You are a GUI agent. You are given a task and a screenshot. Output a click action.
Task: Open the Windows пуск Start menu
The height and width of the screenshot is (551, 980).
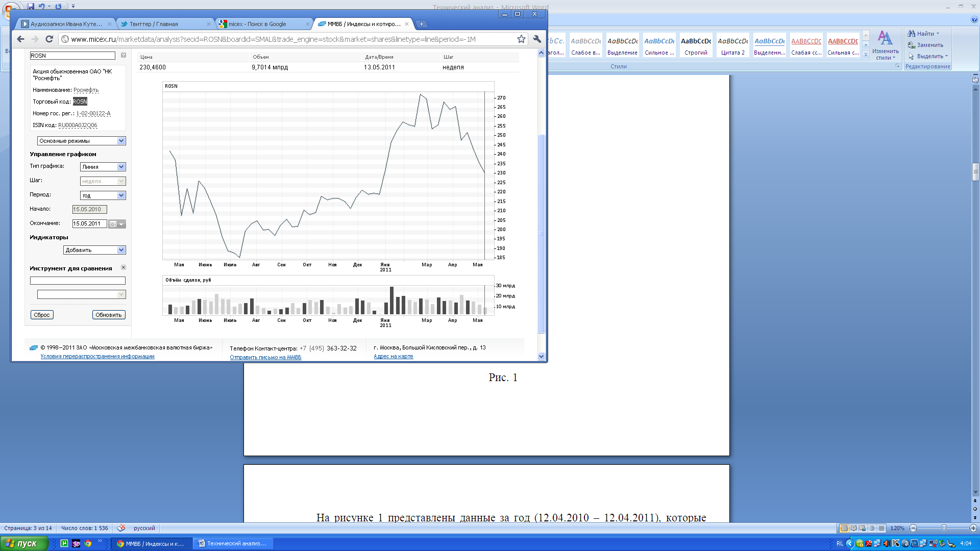24,544
